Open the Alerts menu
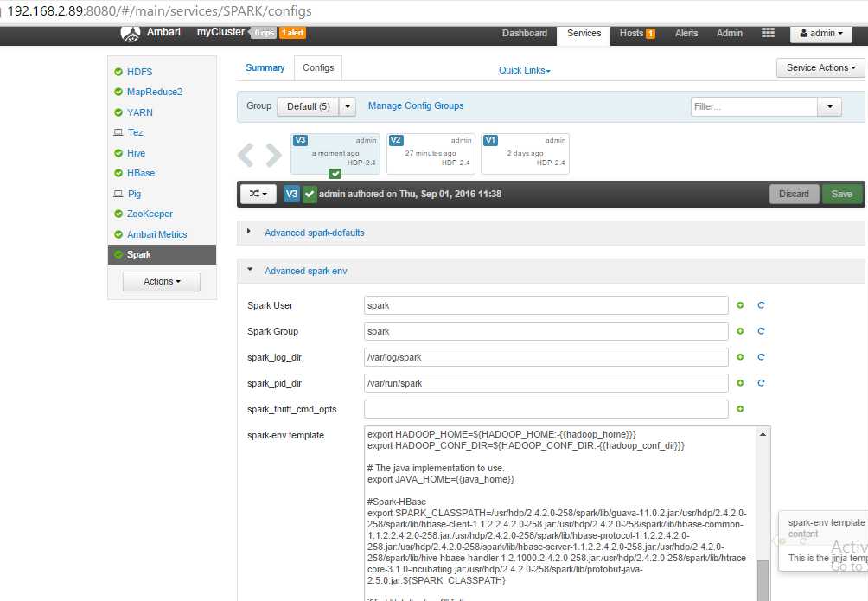 [686, 33]
